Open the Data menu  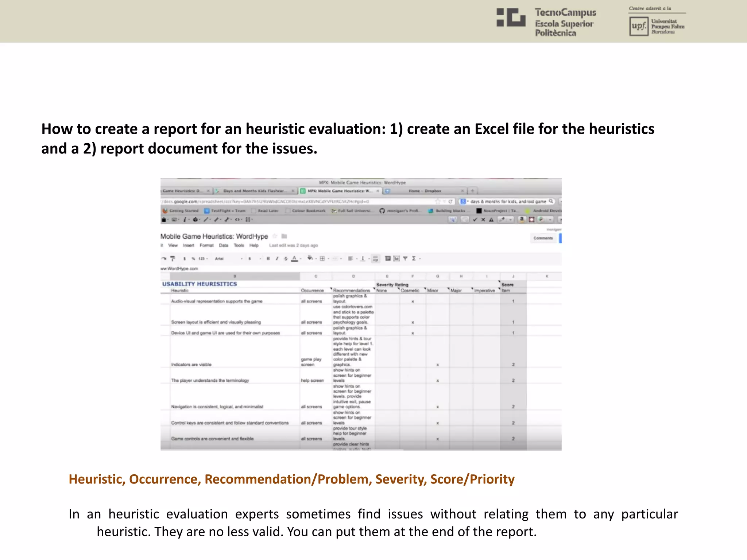pyautogui.click(x=224, y=245)
